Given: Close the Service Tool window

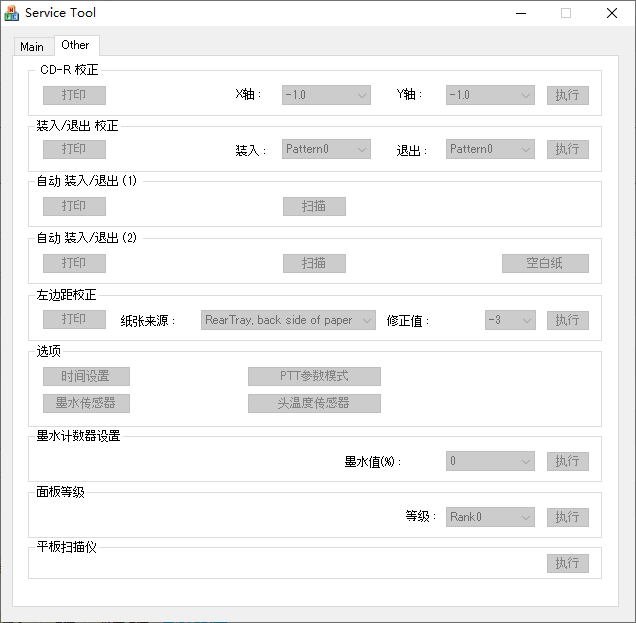Looking at the screenshot, I should (612, 13).
